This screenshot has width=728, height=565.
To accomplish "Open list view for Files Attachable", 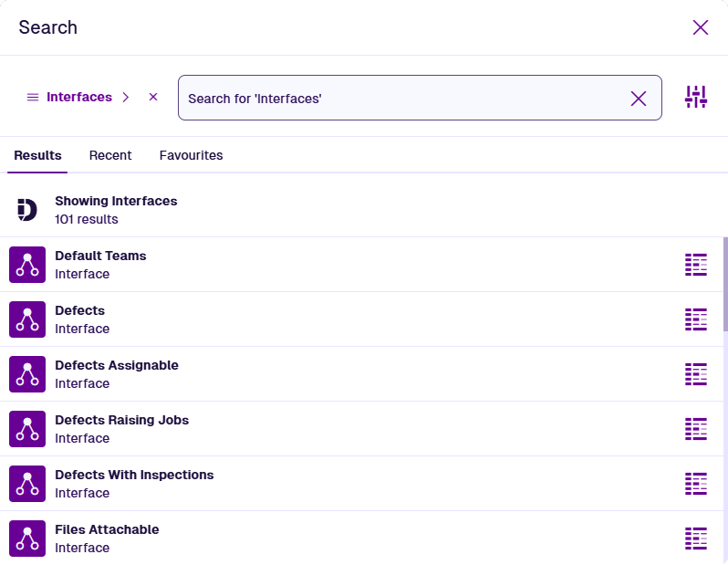I will click(696, 539).
